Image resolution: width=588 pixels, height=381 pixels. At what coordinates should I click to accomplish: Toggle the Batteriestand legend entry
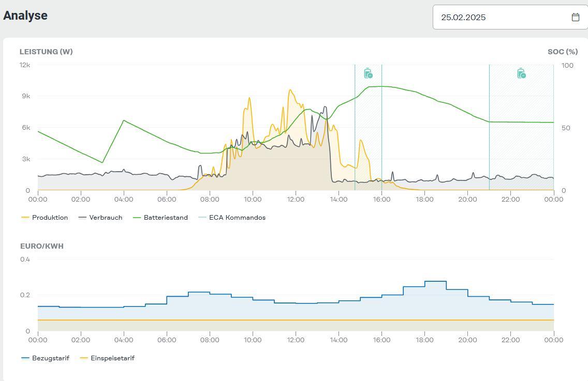[166, 218]
